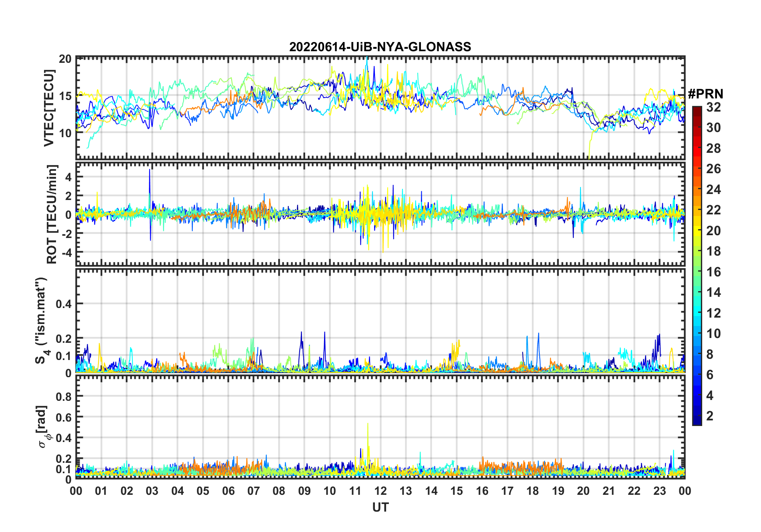
Task: Click the UT x-axis label
Action: pyautogui.click(x=380, y=508)
